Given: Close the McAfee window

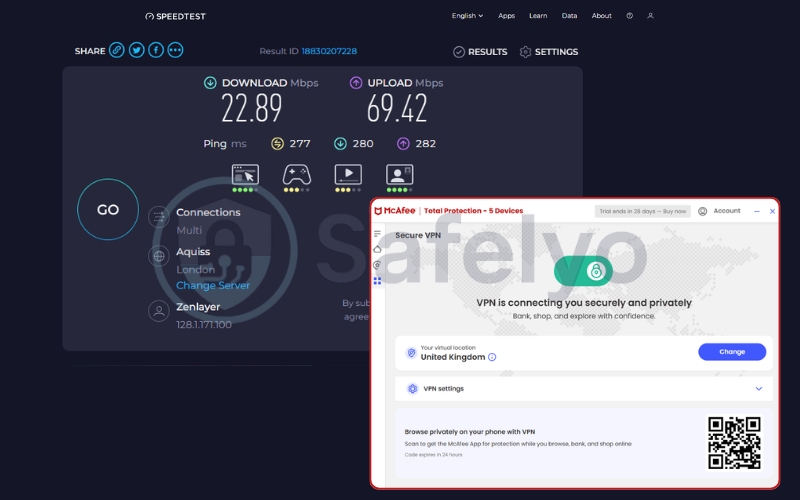Looking at the screenshot, I should 772,211.
